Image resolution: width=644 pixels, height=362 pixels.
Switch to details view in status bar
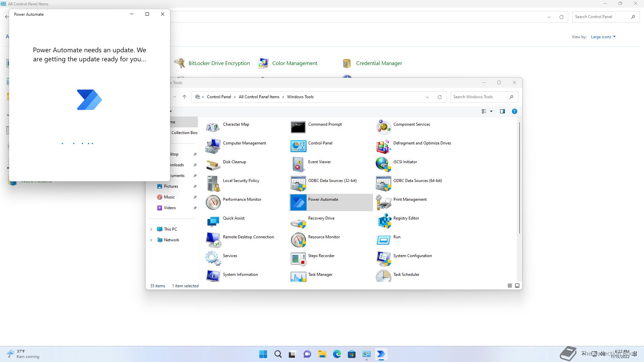point(510,286)
